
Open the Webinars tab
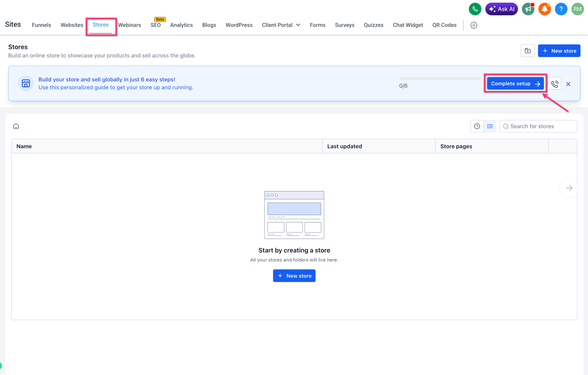129,25
